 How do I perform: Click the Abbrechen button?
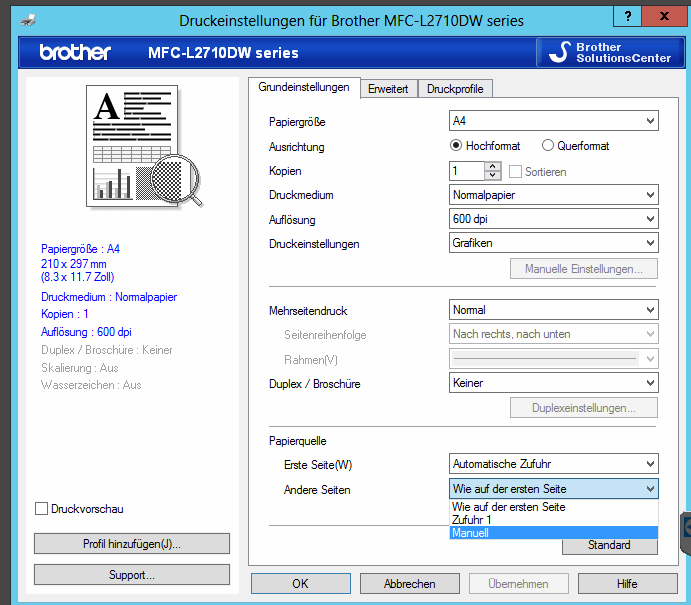pyautogui.click(x=409, y=583)
